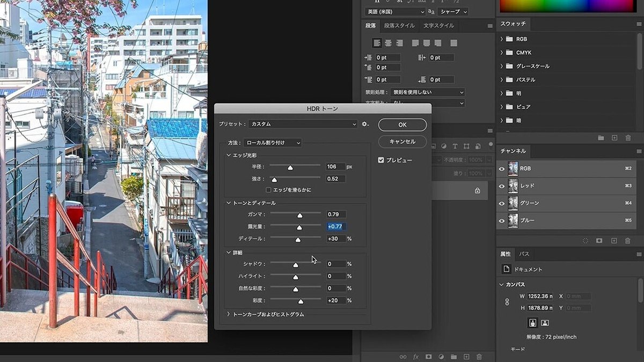Expand the トーンカーブおよびヒストグラム section
Screen dimensions: 644x362
(229, 314)
